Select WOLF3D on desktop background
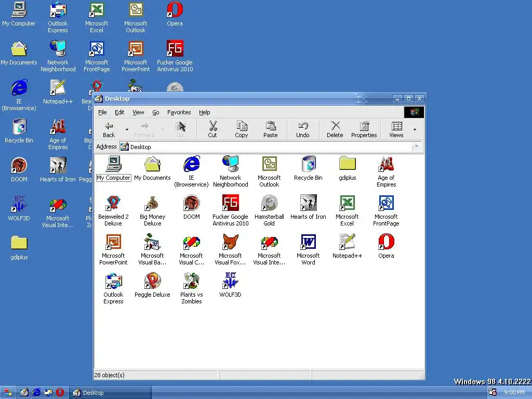532x399 pixels. pyautogui.click(x=19, y=209)
